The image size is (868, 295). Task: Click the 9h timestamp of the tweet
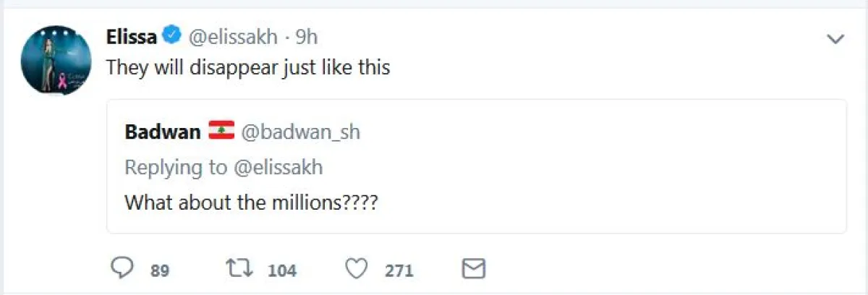pyautogui.click(x=306, y=36)
